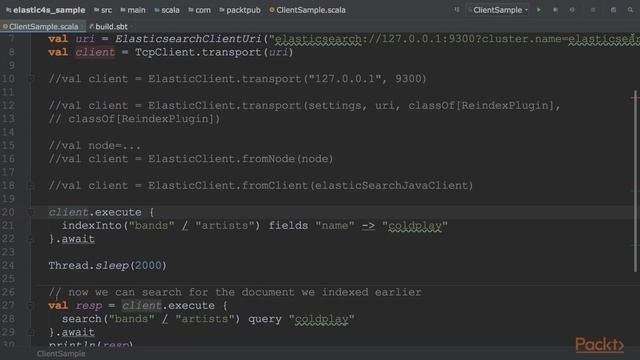Click 'ElasticsearchClientUri' on line 7
Image resolution: width=640 pixels, height=360 pixels.
(x=188, y=39)
